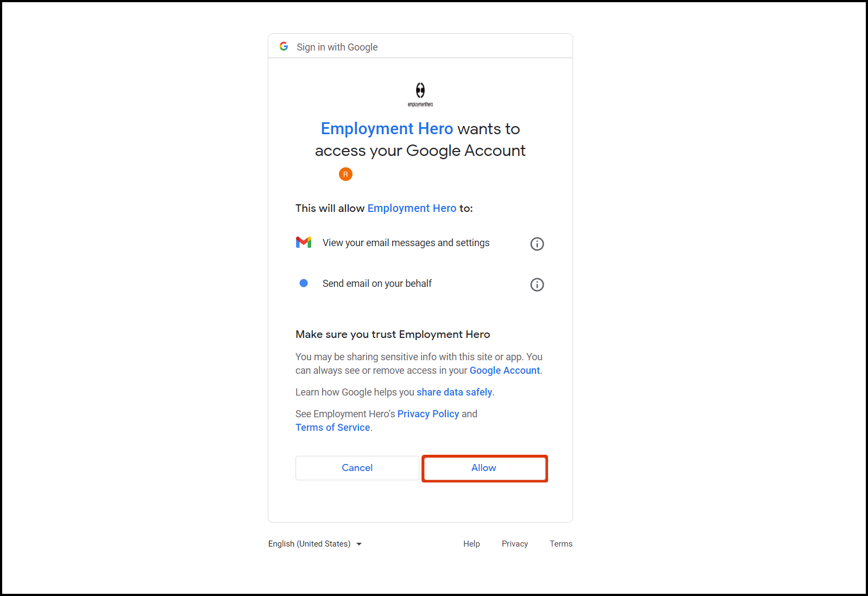The width and height of the screenshot is (868, 596).
Task: Open the Google Account link
Action: [505, 371]
